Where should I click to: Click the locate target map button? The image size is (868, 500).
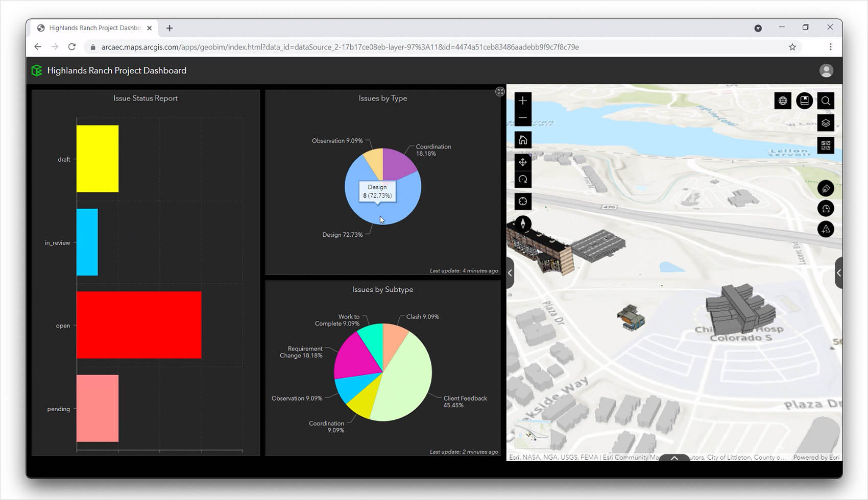click(522, 202)
